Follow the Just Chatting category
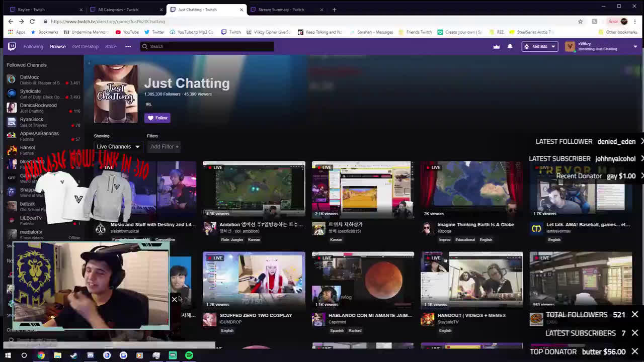 point(157,118)
